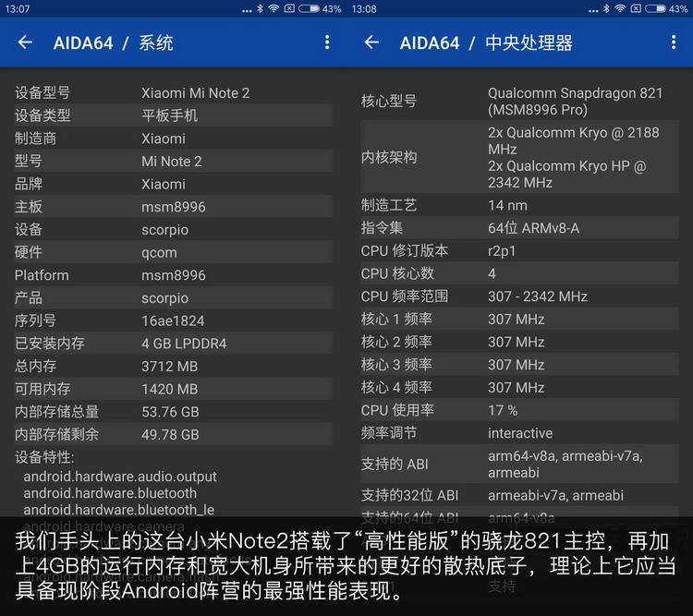Tap Bluetooth icon in left status bar
Screen dimensions: 693x616
pos(260,9)
